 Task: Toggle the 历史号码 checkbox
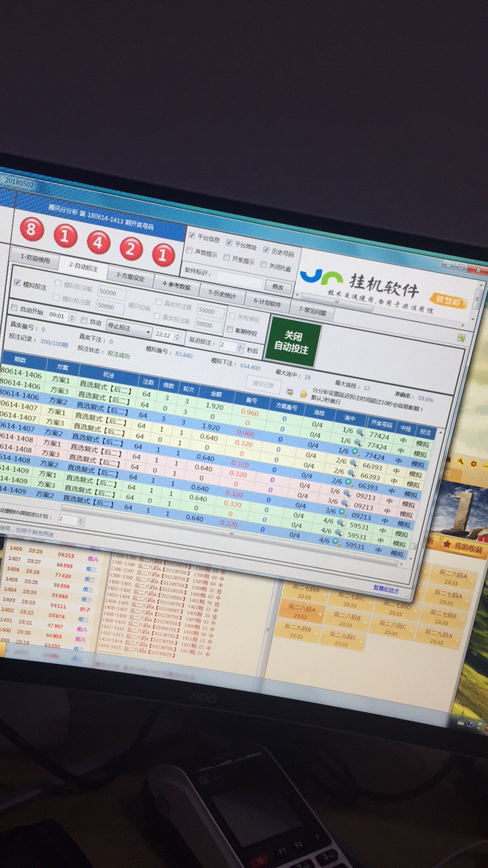click(x=266, y=250)
